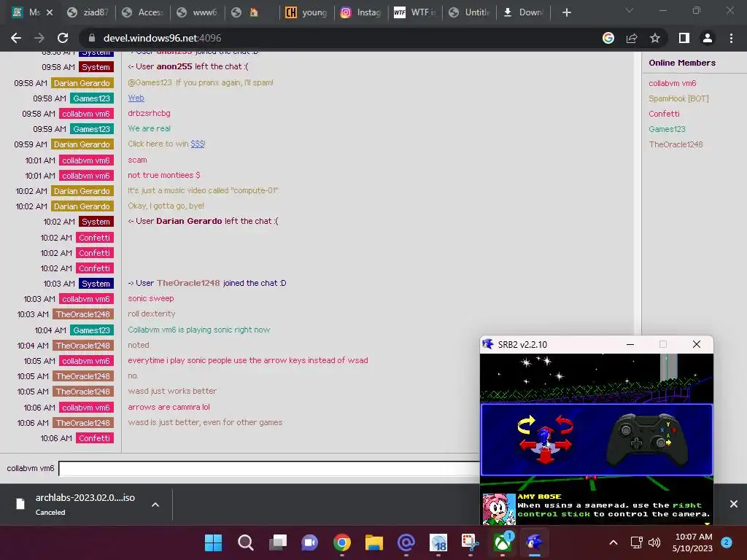Open the Chrome profile icon

pyautogui.click(x=708, y=38)
